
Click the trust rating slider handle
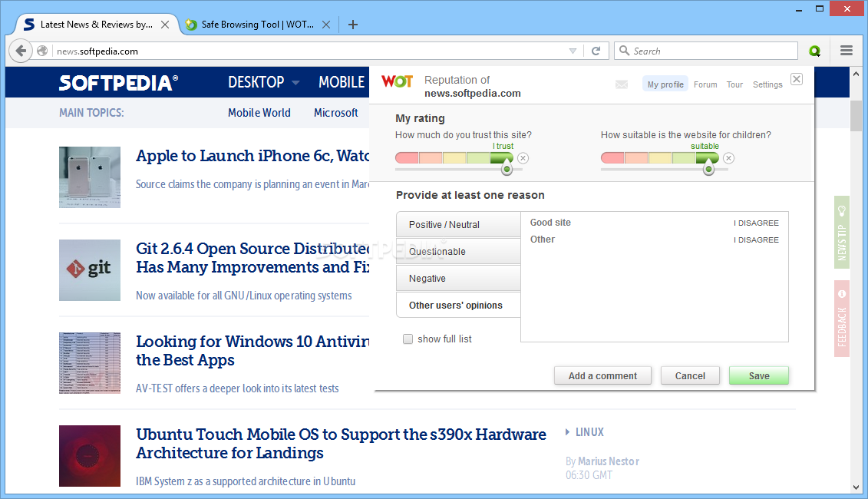pyautogui.click(x=507, y=170)
